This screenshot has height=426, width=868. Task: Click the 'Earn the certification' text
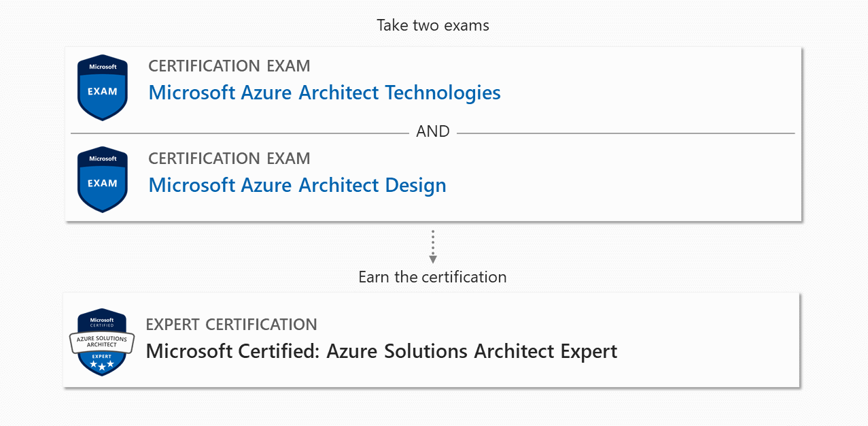click(x=432, y=277)
